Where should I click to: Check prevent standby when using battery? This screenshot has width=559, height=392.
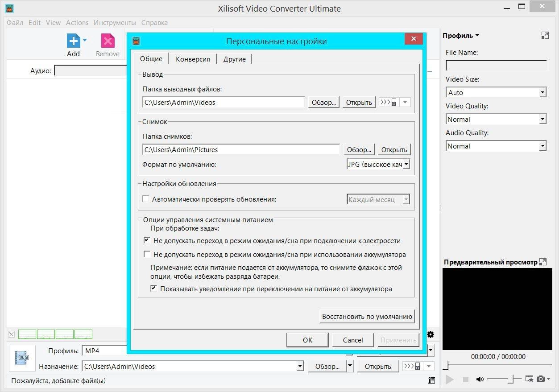[x=146, y=254]
